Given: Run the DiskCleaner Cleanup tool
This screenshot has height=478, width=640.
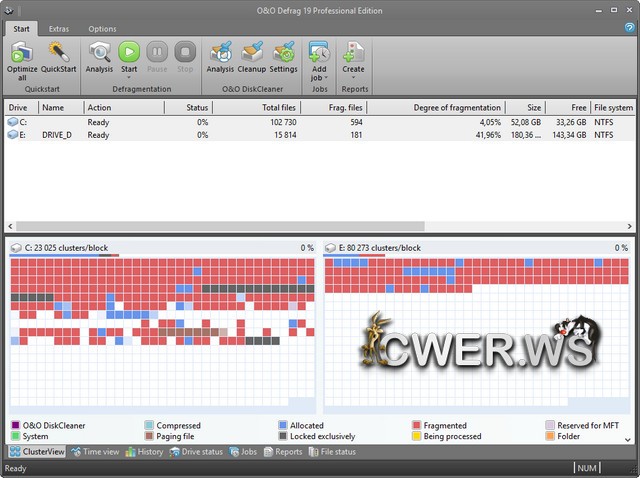Looking at the screenshot, I should 252,52.
